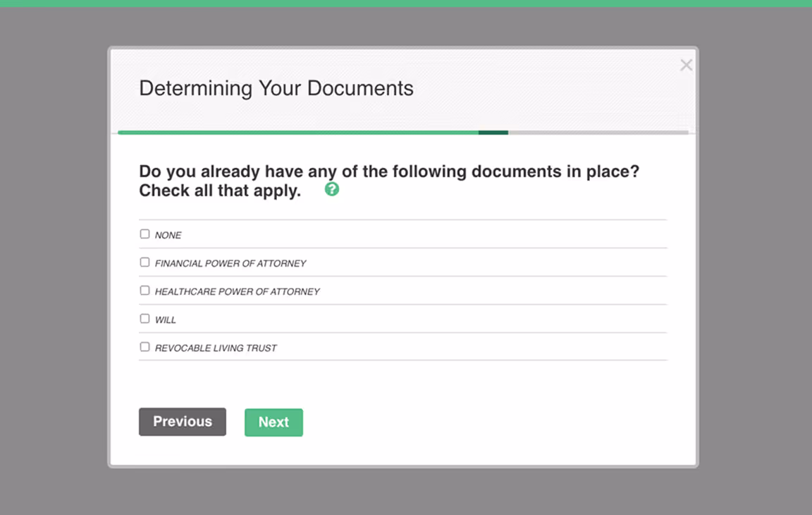Viewport: 812px width, 515px height.
Task: Click the 'FINANCIAL POWER OF ATTORNEY' label text
Action: click(x=230, y=263)
